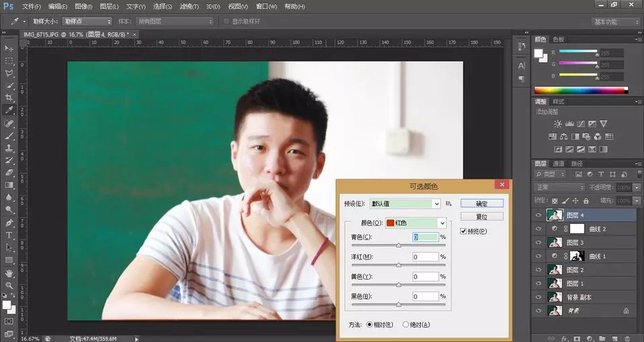Open the 文件 menu
Screen dimensions: 644x342
32,7
